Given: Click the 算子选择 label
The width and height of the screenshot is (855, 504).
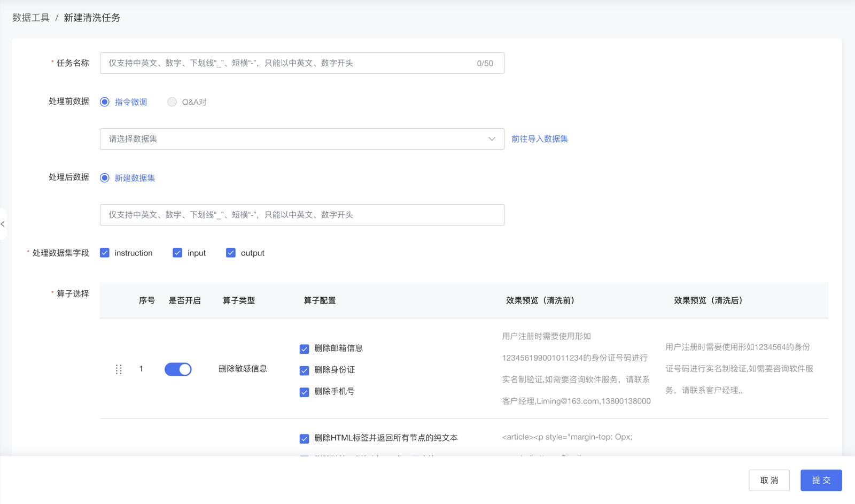Looking at the screenshot, I should point(73,293).
